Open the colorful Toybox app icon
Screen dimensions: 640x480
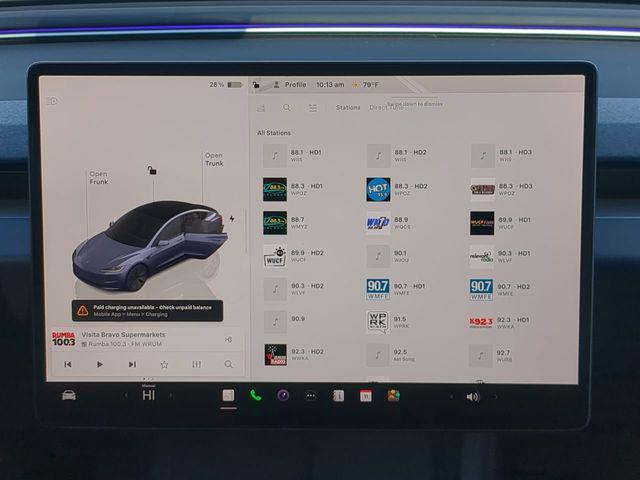point(393,396)
